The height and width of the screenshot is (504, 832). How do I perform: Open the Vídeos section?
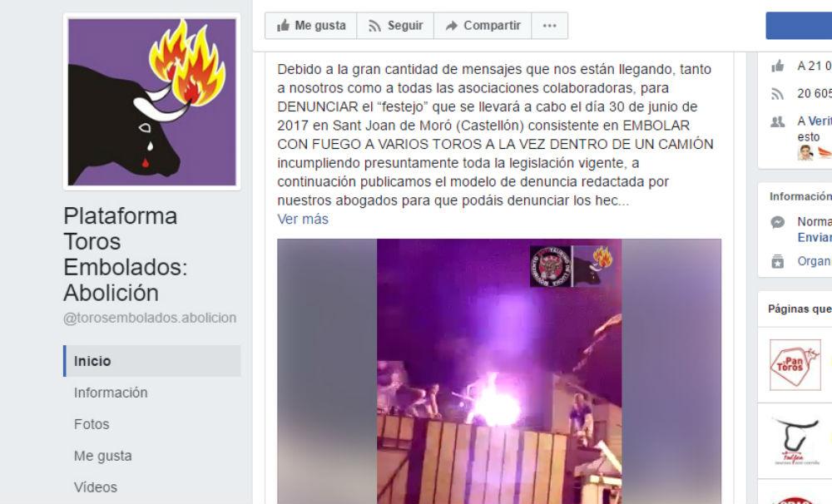[x=95, y=487]
